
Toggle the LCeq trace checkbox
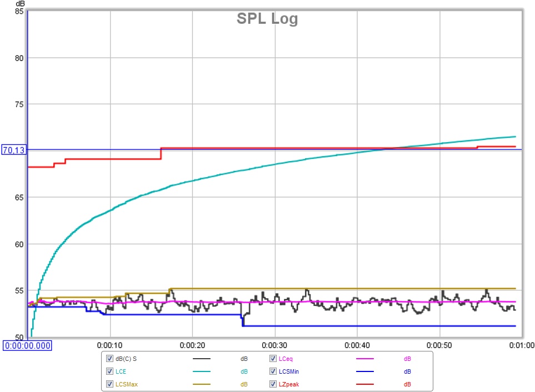(x=273, y=359)
